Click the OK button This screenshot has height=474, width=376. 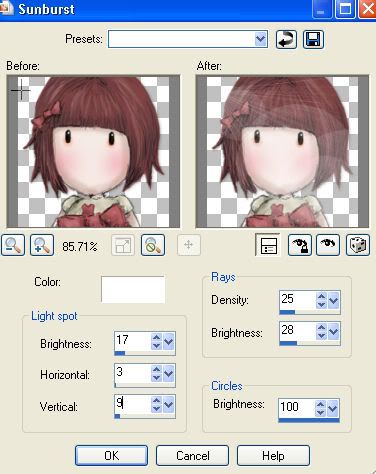coord(111,455)
